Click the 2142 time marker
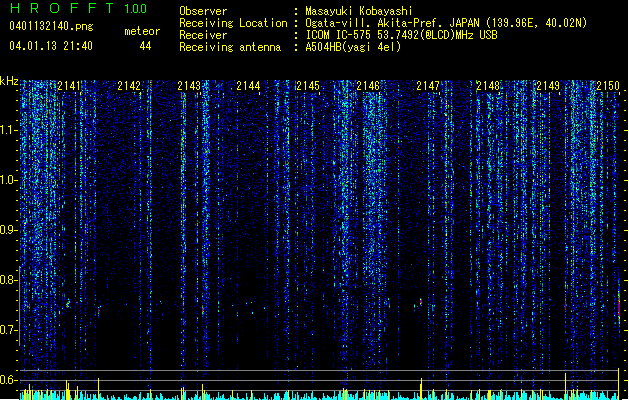 pos(129,86)
